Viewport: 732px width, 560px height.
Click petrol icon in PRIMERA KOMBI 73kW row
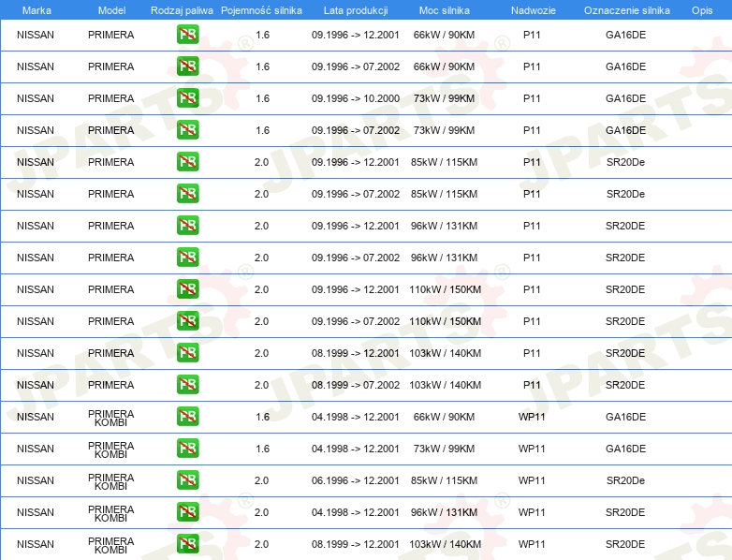click(x=187, y=448)
